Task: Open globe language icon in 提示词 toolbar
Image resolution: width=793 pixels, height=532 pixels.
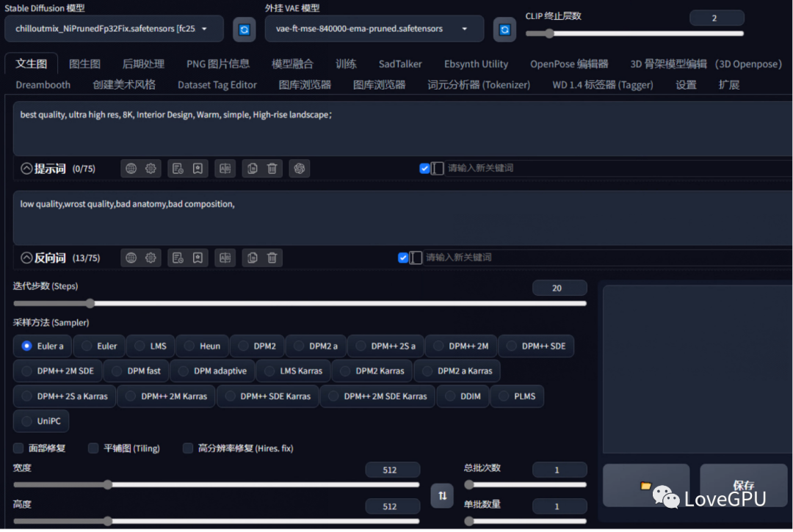Action: (x=131, y=169)
